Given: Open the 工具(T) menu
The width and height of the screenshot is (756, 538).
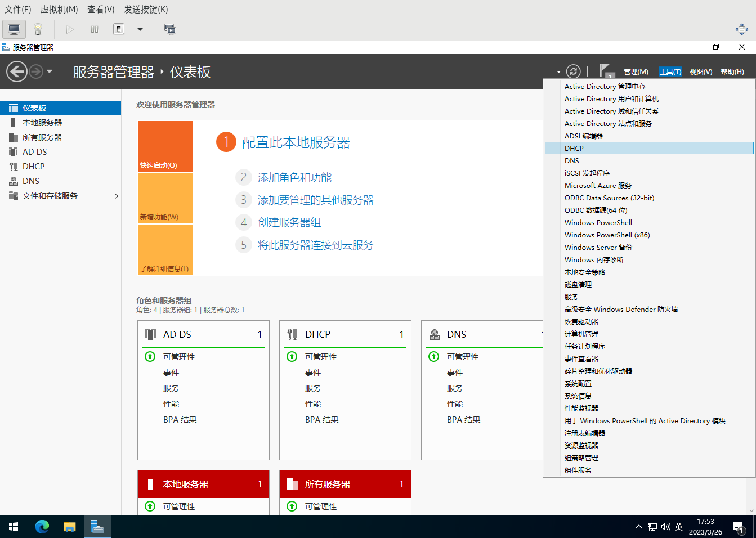Looking at the screenshot, I should [670, 71].
